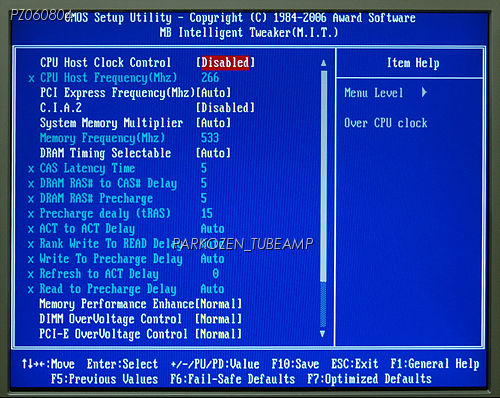The image size is (500, 398).
Task: Click the tRAS value 15
Action: pos(207,213)
